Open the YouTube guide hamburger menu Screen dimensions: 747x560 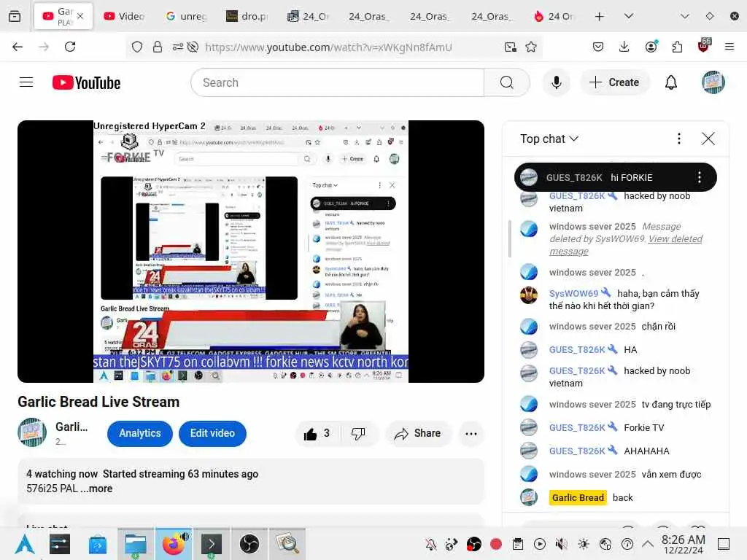click(x=26, y=82)
